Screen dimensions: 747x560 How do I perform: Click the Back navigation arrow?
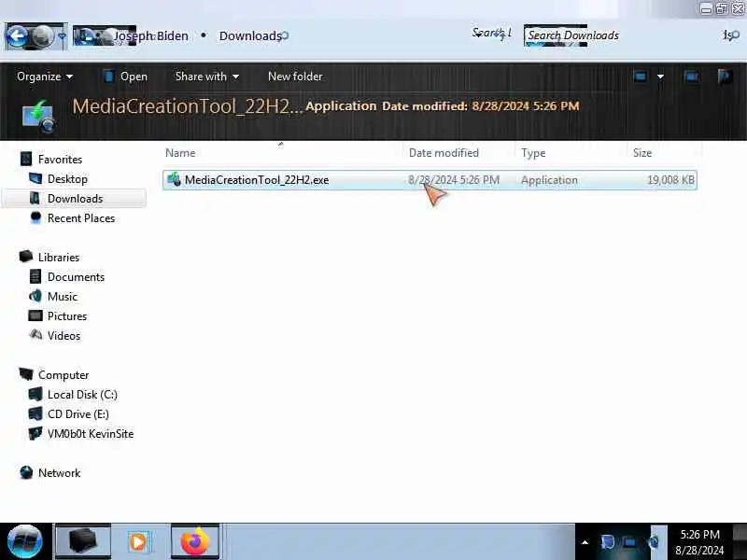[18, 35]
